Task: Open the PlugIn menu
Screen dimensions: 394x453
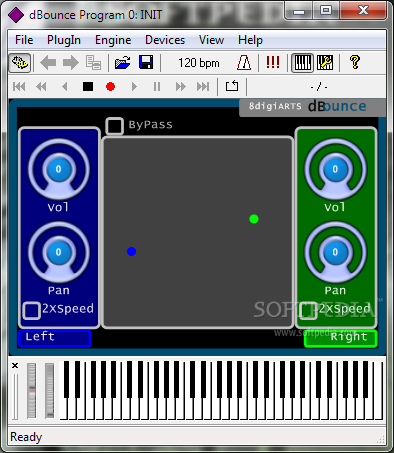Action: (x=64, y=40)
